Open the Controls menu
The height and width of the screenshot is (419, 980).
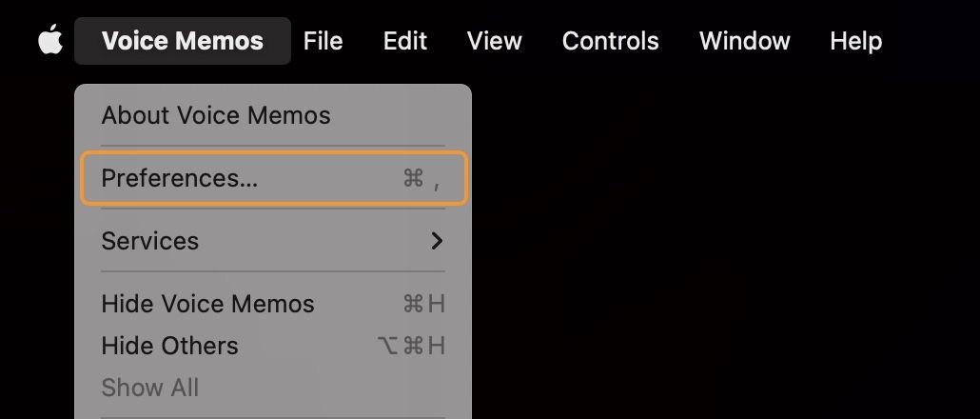pos(610,41)
